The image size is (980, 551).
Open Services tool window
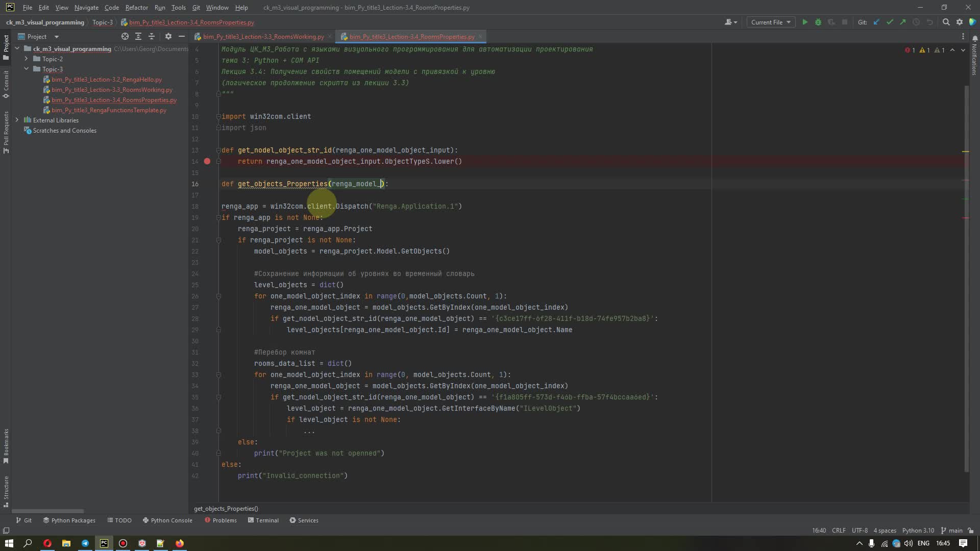click(304, 520)
